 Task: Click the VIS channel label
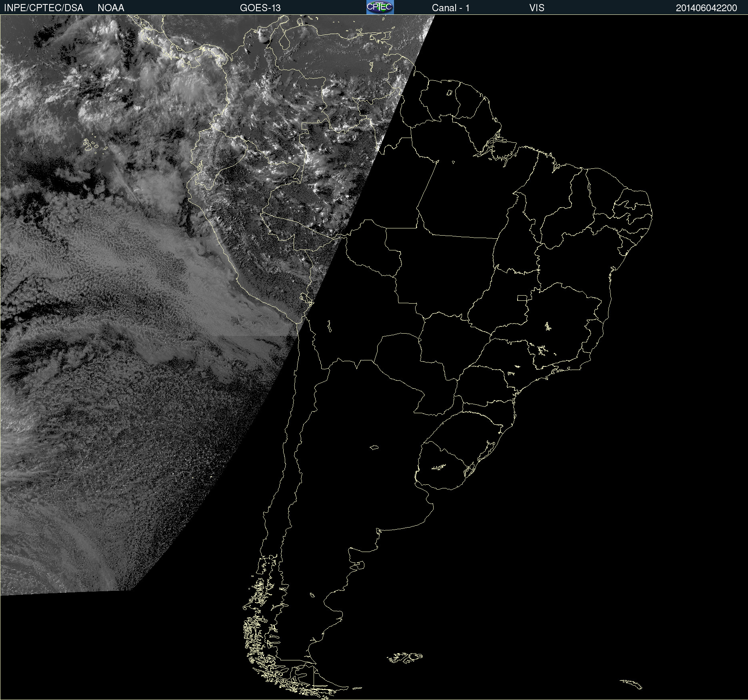click(x=536, y=8)
